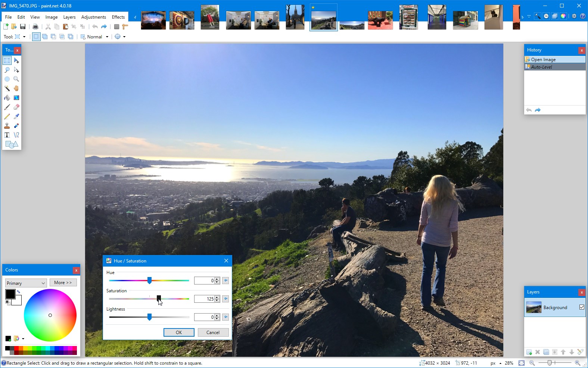Screen dimensions: 588x368
Task: Reset Saturation value with arrow icon
Action: pyautogui.click(x=225, y=299)
